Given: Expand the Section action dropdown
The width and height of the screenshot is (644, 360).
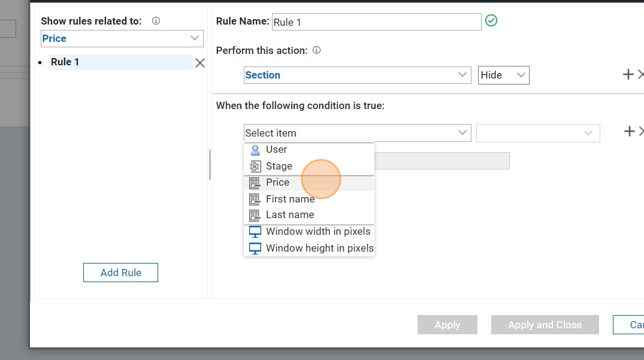Looking at the screenshot, I should pos(357,75).
